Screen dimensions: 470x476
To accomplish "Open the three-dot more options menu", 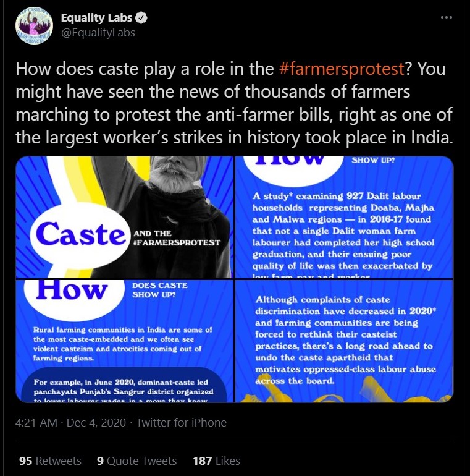I will [446, 18].
